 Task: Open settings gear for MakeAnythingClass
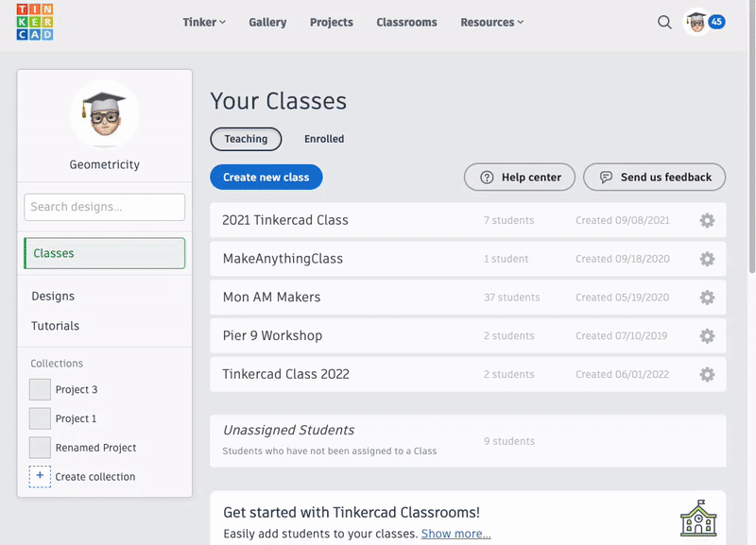(707, 259)
